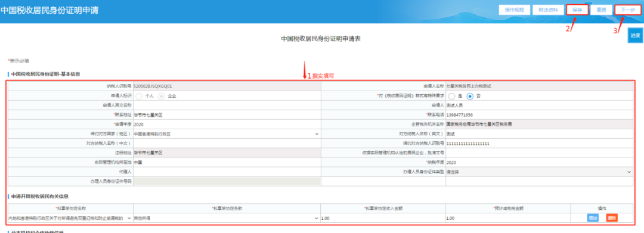The height and width of the screenshot is (233, 644).
Task: Click the 预计减免税金额 column header
Action: coord(508,209)
